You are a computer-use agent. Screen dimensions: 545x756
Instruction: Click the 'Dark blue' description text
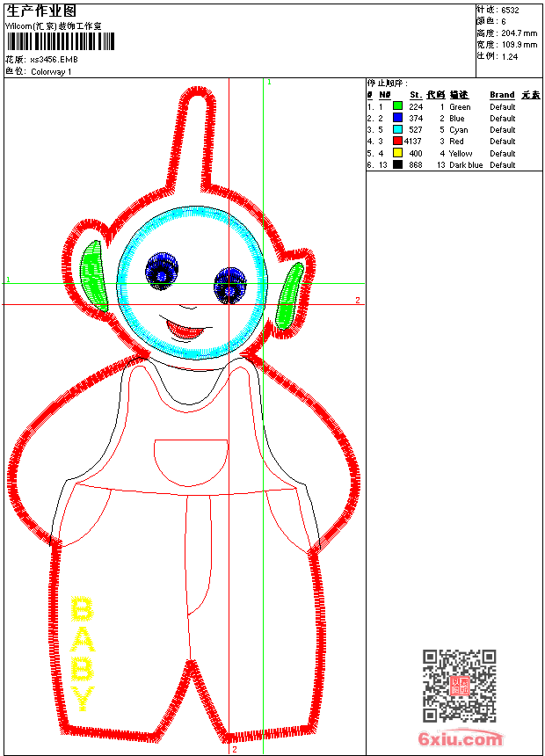point(466,165)
